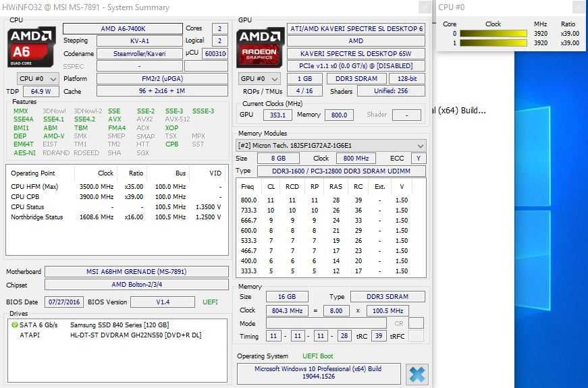Click the FM2r2 (uPGA) platform field
The width and height of the screenshot is (588, 388).
tap(162, 79)
